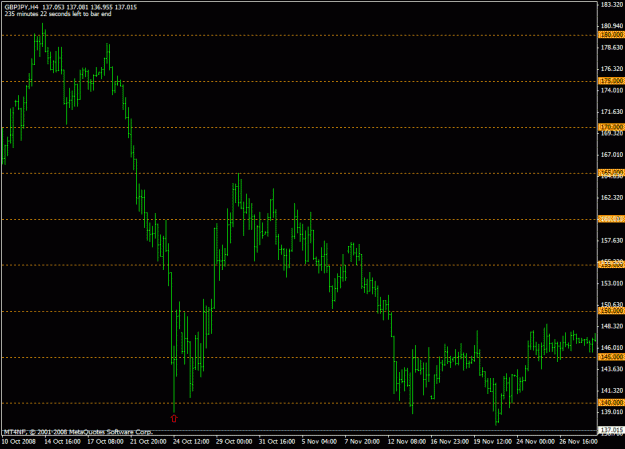
Task: Click the '5 Nov 04:00' time axis label
Action: click(319, 441)
